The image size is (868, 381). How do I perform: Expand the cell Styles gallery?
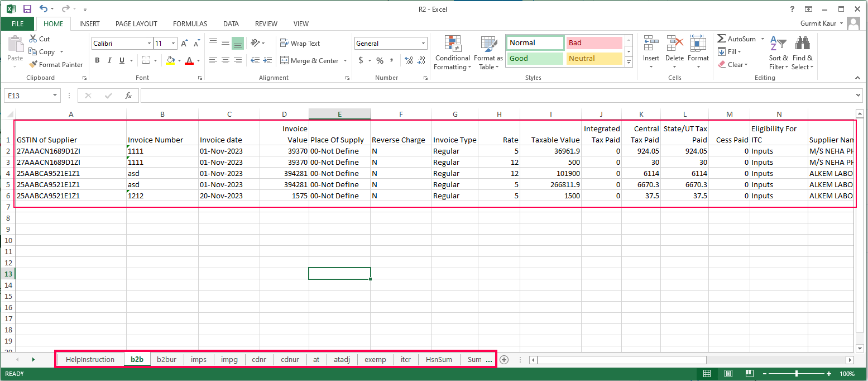(629, 63)
